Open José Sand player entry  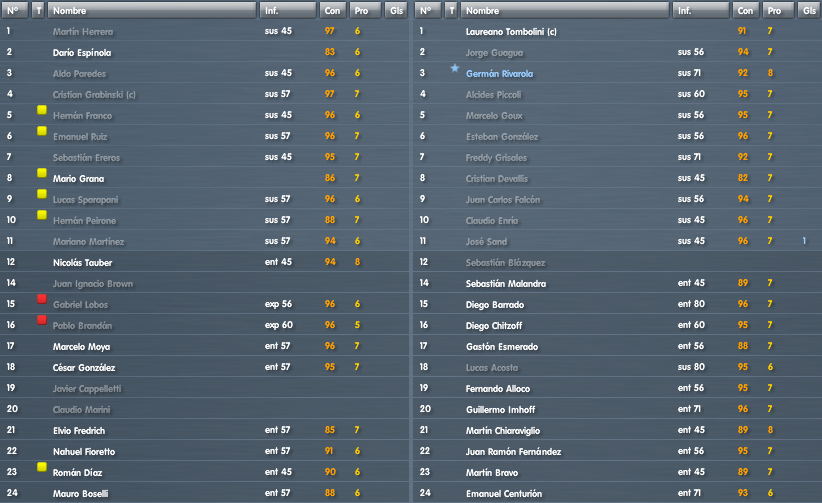(x=486, y=242)
